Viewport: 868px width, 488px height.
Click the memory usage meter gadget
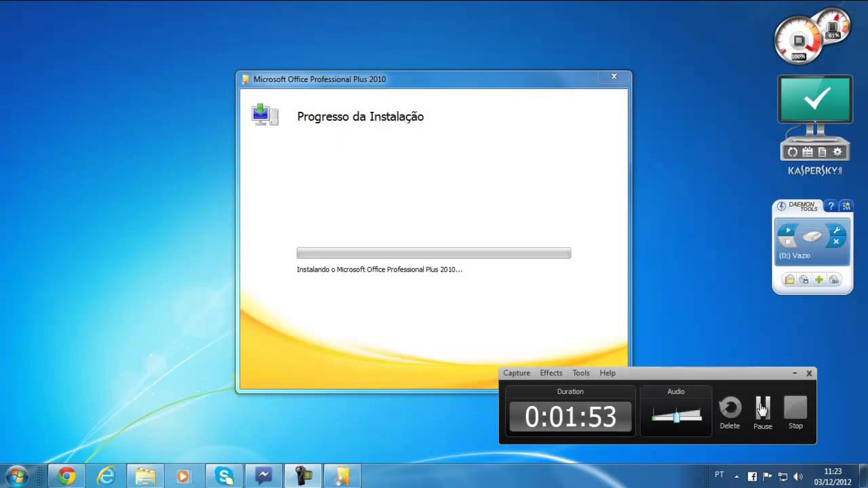[x=833, y=26]
